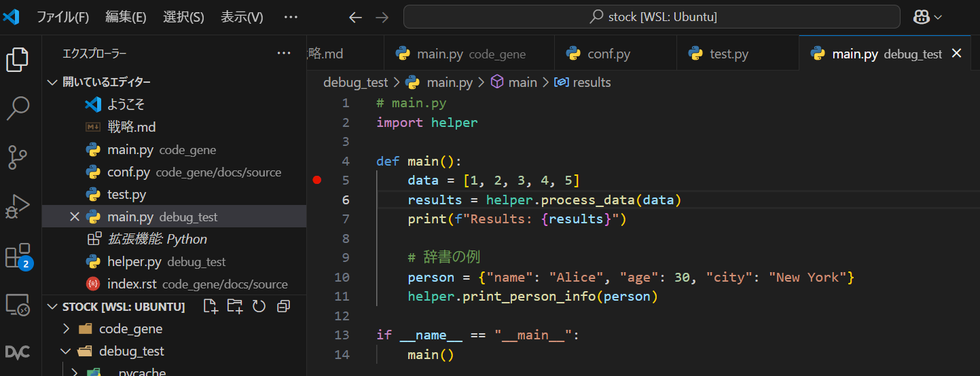Click 'def main():' on line 4
Image resolution: width=980 pixels, height=376 pixels.
point(419,162)
